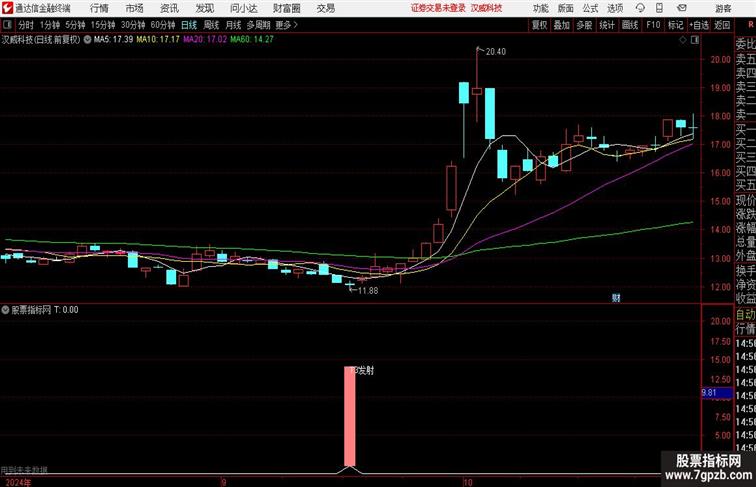This screenshot has height=487, width=756.
Task: Select the 月线 monthly chart tab
Action: tap(233, 25)
